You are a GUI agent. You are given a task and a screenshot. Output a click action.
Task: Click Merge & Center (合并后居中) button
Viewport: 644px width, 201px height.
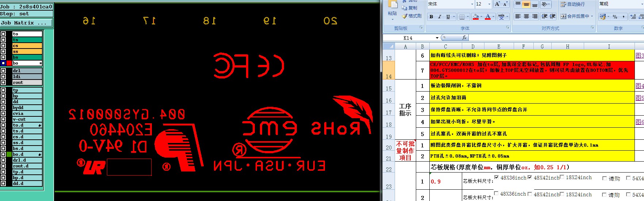click(x=575, y=16)
